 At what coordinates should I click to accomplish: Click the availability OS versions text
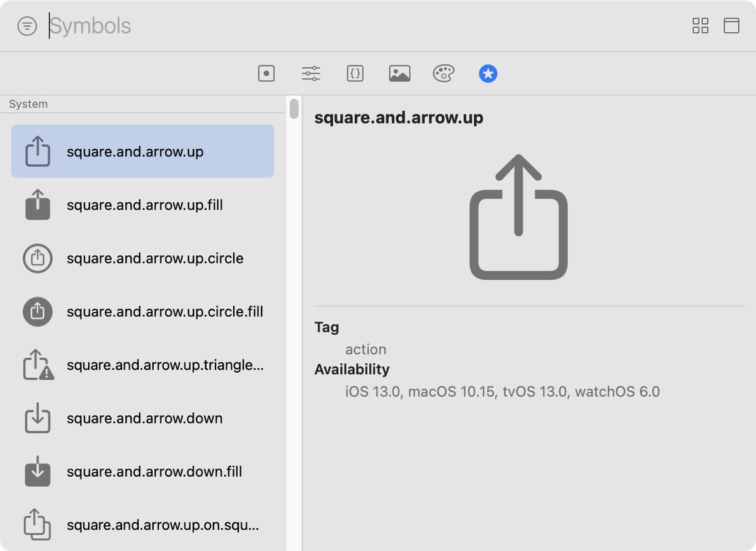tap(503, 391)
